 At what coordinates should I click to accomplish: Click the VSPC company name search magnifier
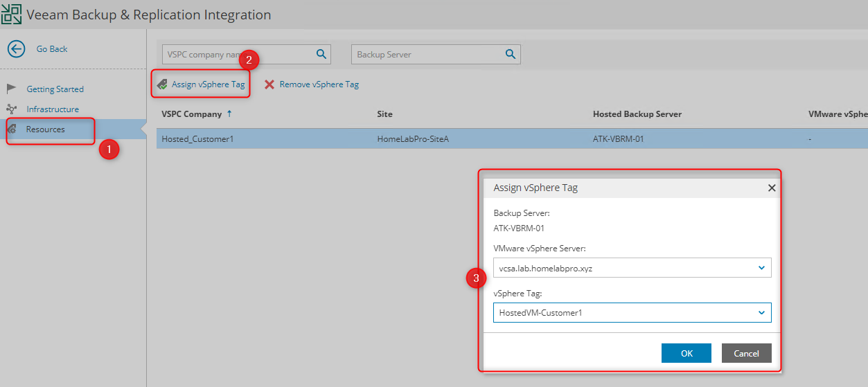(x=321, y=54)
